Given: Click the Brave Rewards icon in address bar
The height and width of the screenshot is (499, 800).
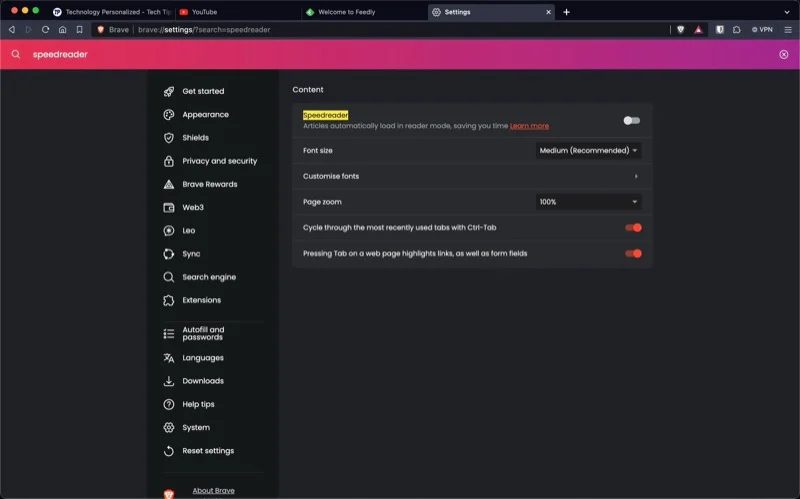Looking at the screenshot, I should pos(698,30).
